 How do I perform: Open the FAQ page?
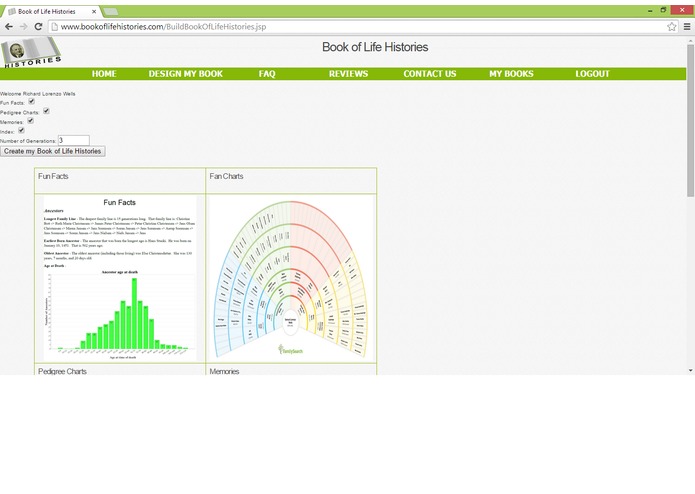coord(267,74)
